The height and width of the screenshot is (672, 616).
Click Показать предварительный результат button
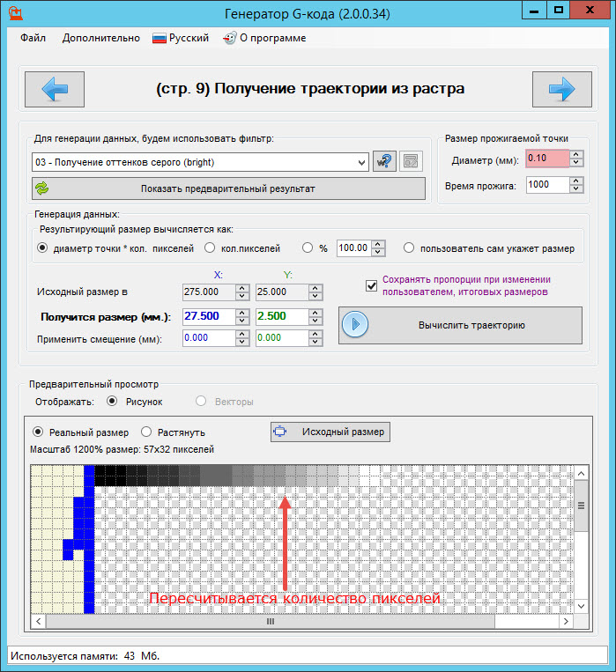click(x=228, y=188)
